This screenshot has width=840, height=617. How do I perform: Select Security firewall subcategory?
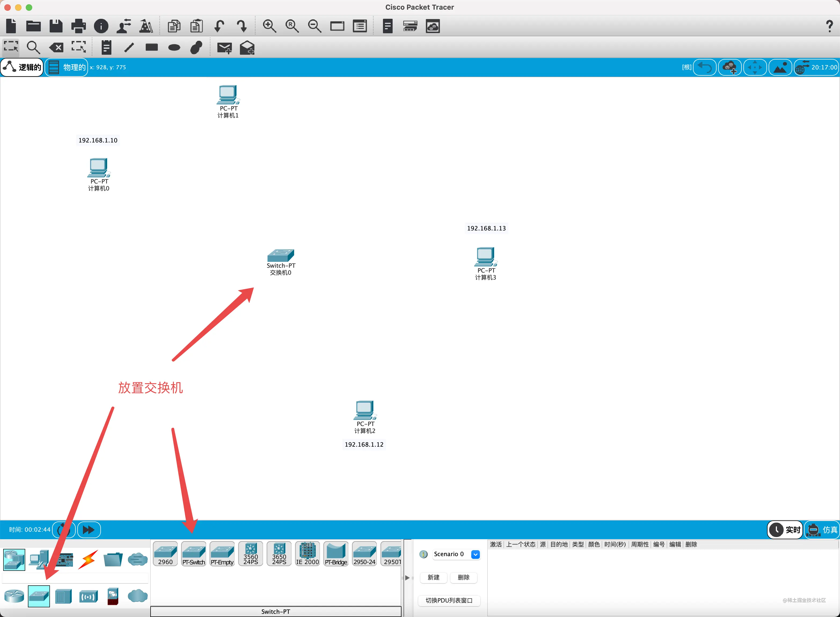(113, 596)
